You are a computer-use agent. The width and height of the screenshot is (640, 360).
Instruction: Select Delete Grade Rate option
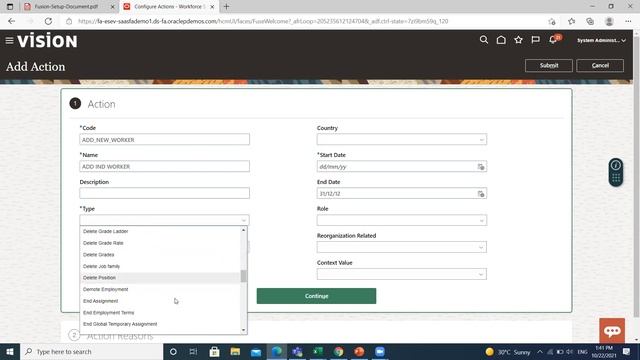[160, 243]
